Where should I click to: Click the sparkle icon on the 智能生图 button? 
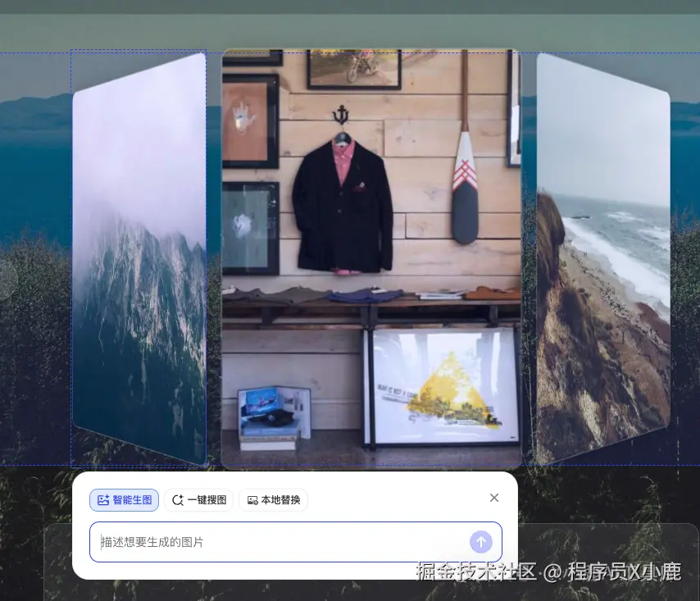click(102, 499)
